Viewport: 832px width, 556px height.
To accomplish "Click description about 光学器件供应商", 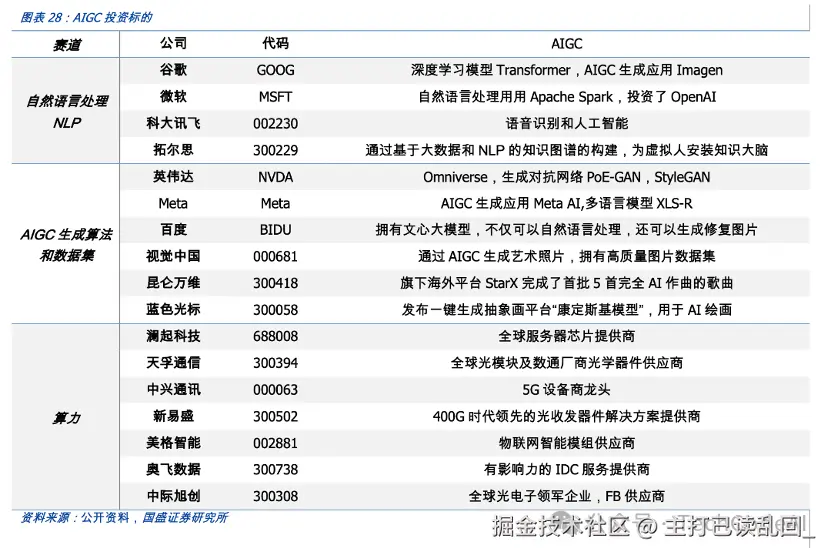I will point(567,363).
